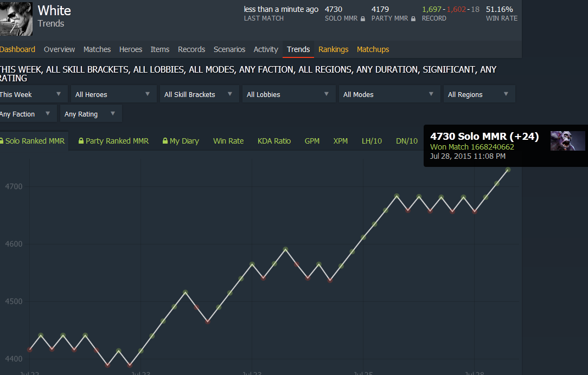Click the lock icon beside SOLO MMR
The height and width of the screenshot is (375, 588).
tap(363, 18)
